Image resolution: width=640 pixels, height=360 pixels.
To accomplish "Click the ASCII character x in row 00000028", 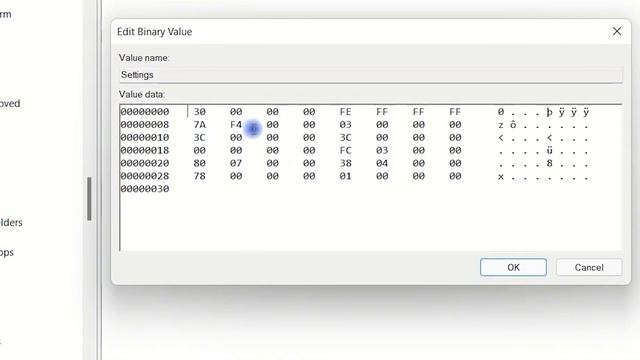I will [501, 177].
